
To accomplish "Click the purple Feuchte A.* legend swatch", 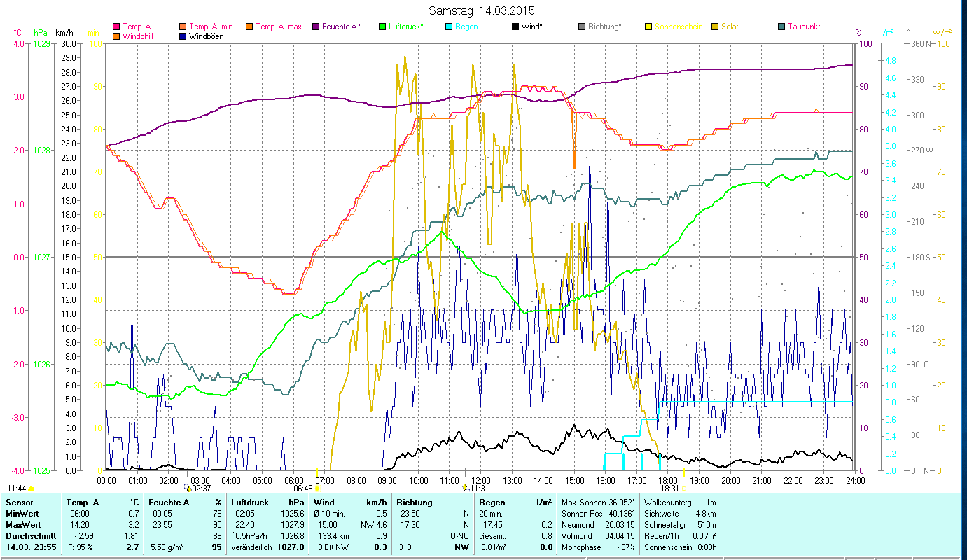I will pos(316,27).
